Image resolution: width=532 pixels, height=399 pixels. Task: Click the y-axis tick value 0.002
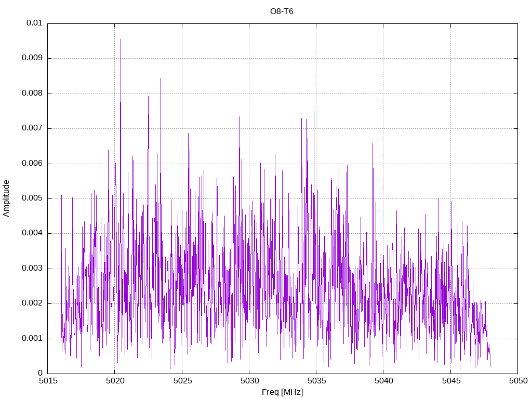pos(32,303)
